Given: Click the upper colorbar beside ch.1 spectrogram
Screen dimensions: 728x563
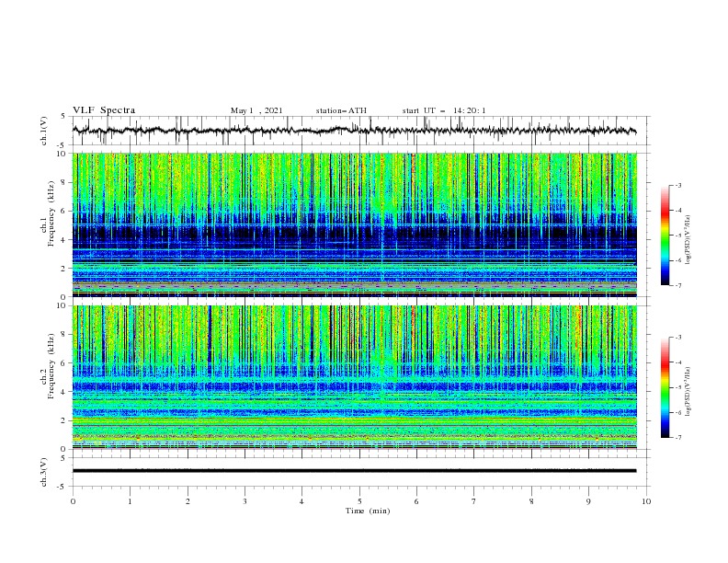Looking at the screenshot, I should tap(665, 236).
